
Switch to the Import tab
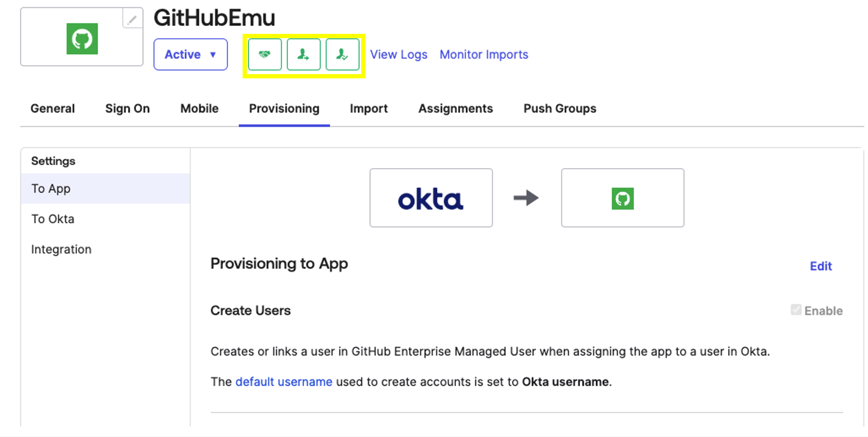tap(369, 109)
